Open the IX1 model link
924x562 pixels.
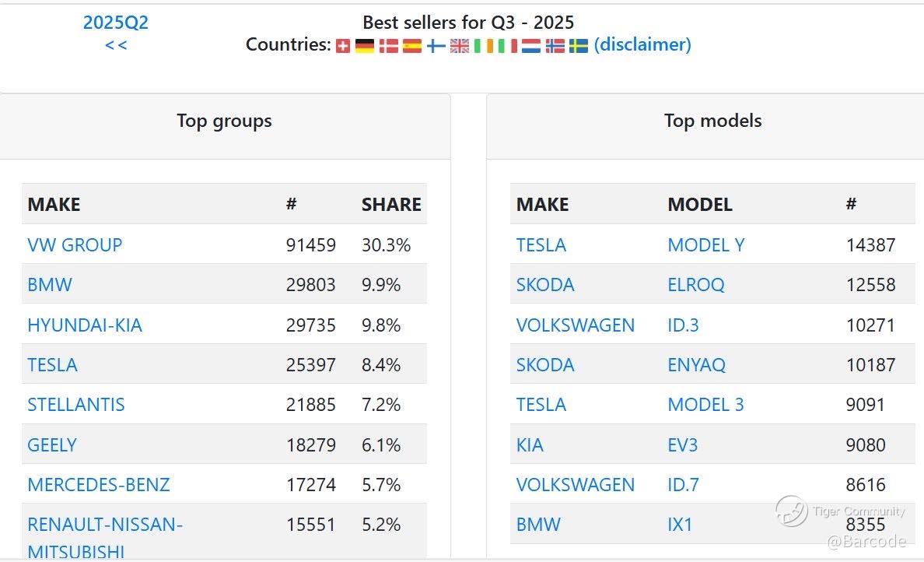[x=680, y=525]
